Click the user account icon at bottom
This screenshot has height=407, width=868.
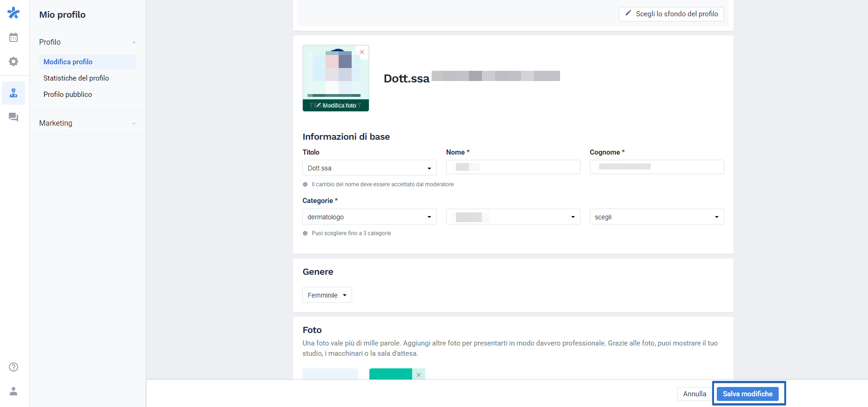point(13,391)
